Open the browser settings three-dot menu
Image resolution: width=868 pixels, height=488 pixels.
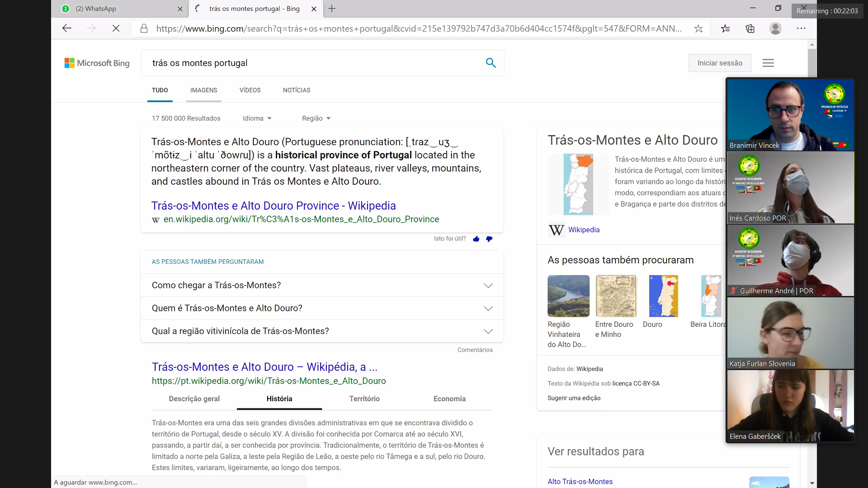coord(801,28)
